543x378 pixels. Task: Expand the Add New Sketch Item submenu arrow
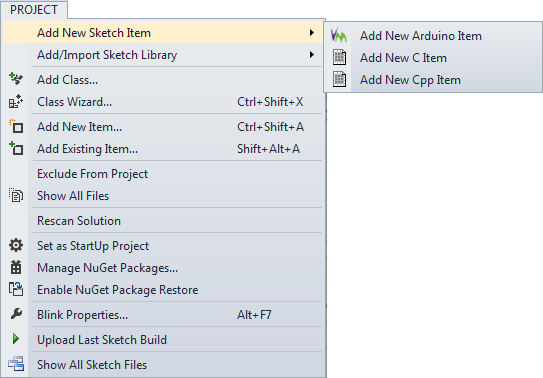point(312,33)
